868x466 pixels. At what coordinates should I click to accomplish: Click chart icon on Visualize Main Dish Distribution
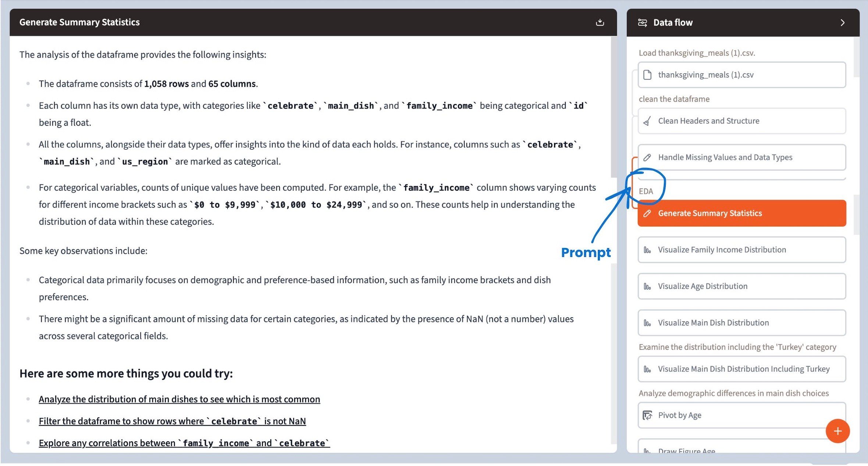pos(647,323)
